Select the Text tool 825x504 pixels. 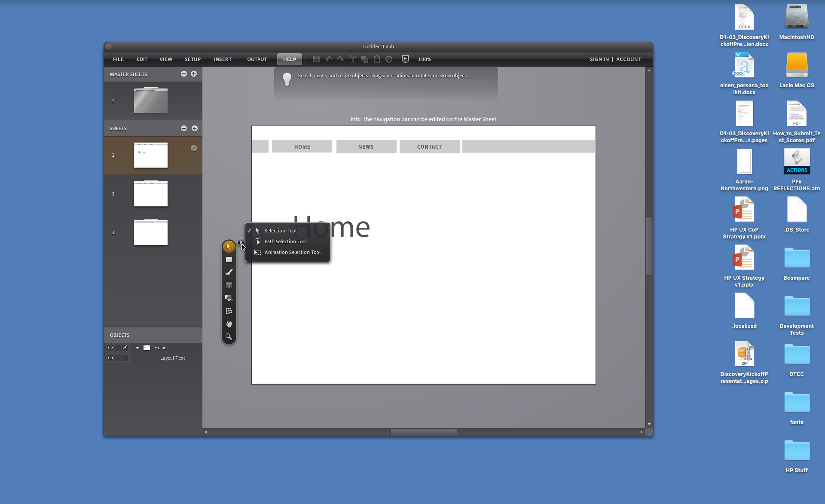coord(229,285)
